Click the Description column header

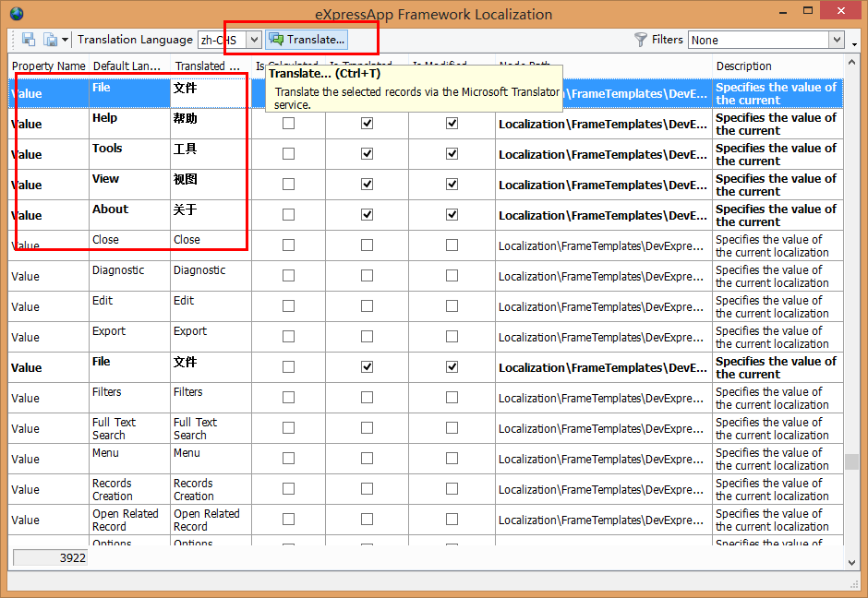coord(778,66)
